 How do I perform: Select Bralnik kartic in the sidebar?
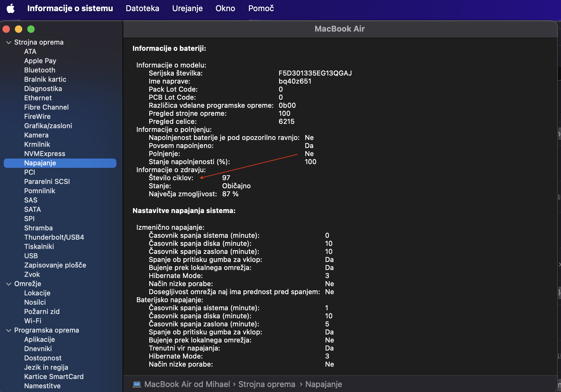(x=45, y=79)
